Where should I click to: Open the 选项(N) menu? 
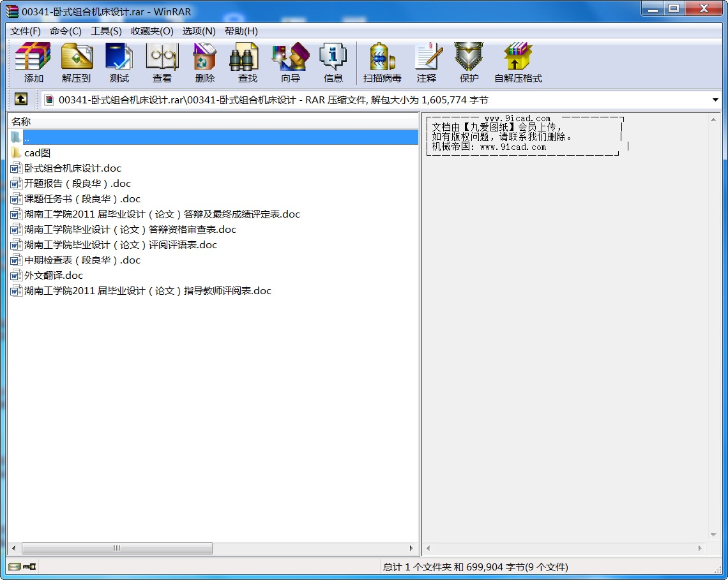pos(199,31)
